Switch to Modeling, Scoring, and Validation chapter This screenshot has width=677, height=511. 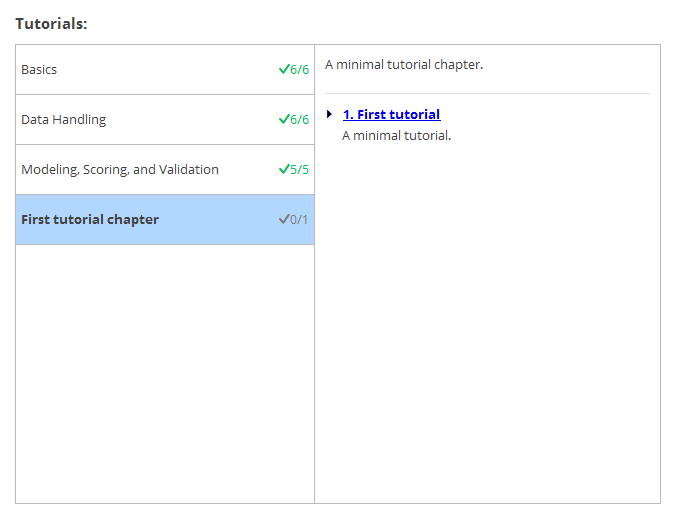120,170
